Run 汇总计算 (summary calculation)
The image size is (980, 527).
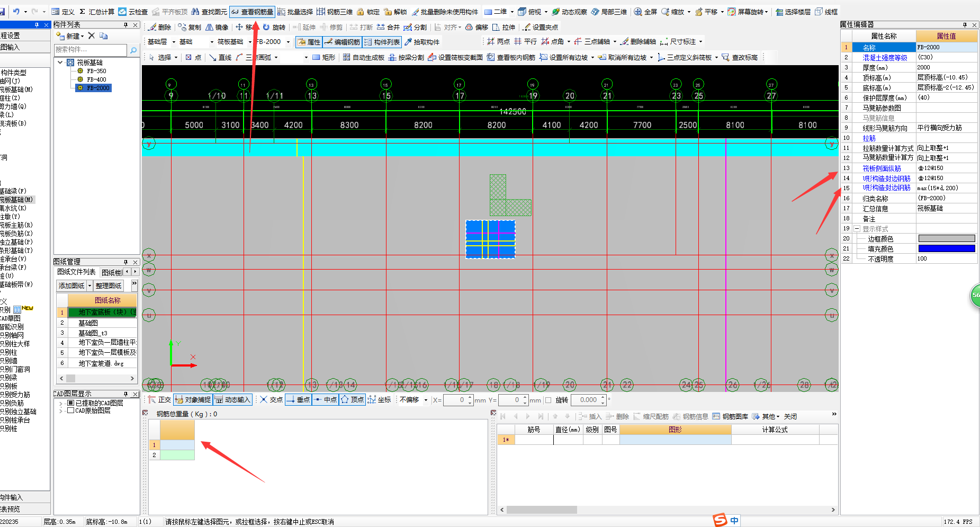(x=96, y=12)
